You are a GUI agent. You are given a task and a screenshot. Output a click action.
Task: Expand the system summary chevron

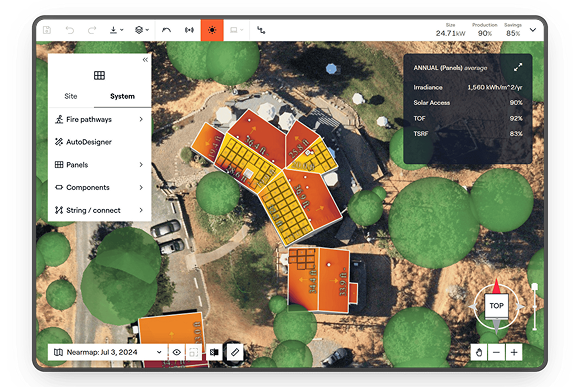[x=533, y=30]
